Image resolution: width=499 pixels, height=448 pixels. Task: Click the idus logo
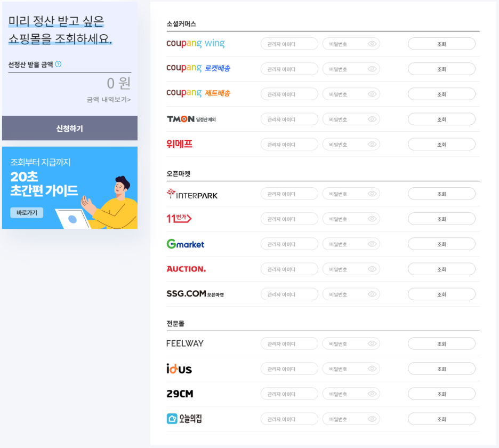(179, 369)
